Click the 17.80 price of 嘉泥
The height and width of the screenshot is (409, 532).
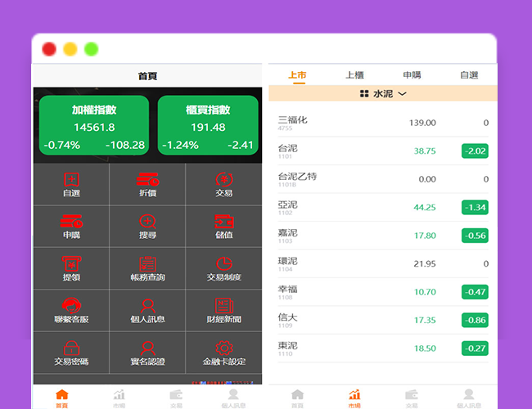(x=425, y=236)
